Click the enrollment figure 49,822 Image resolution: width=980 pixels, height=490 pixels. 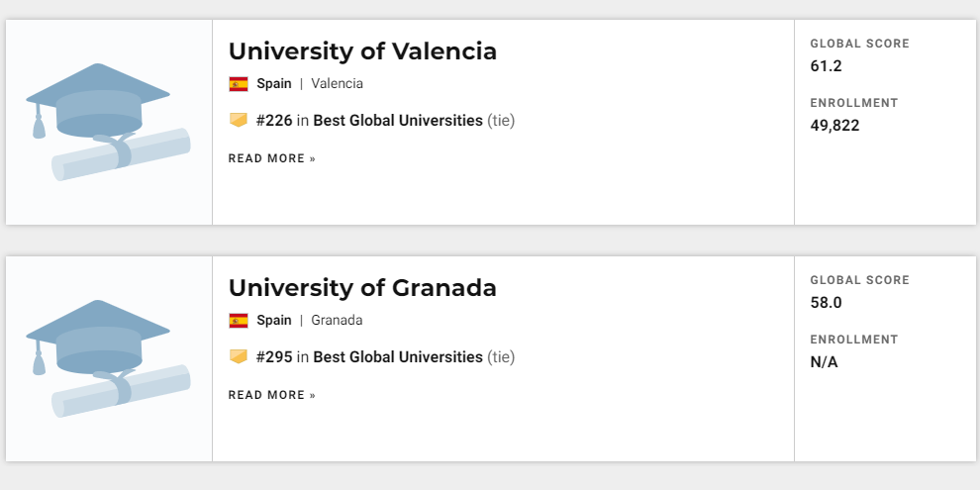point(835,126)
